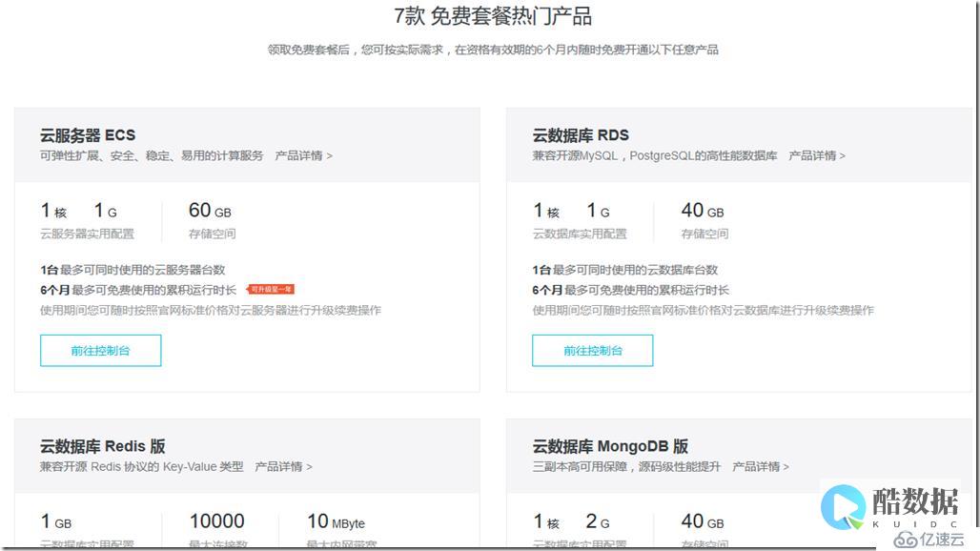Viewport: 980px width, 551px height.
Task: Click 6个月最多可免费使用的累积运行时长 in ECS card
Action: coord(138,290)
